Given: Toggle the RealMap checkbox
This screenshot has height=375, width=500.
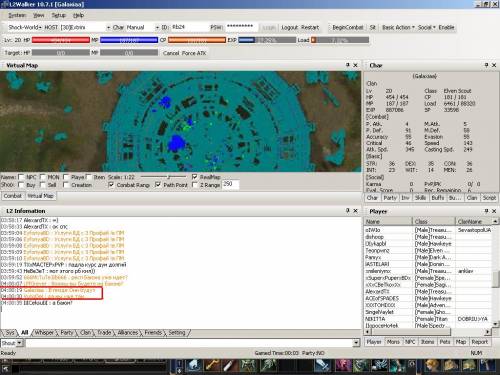Looking at the screenshot, I should point(195,177).
